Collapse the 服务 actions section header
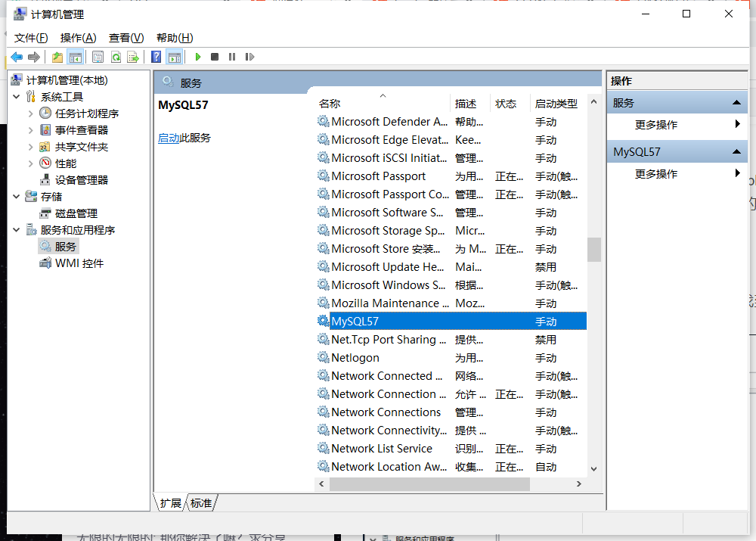The width and height of the screenshot is (756, 541). click(x=736, y=102)
